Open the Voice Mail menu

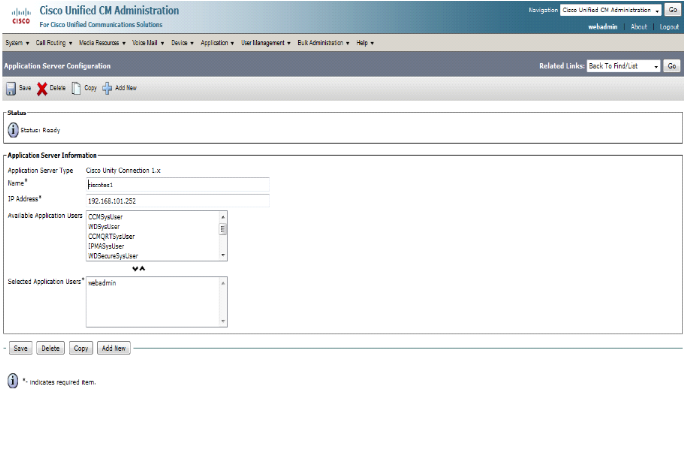[x=148, y=43]
